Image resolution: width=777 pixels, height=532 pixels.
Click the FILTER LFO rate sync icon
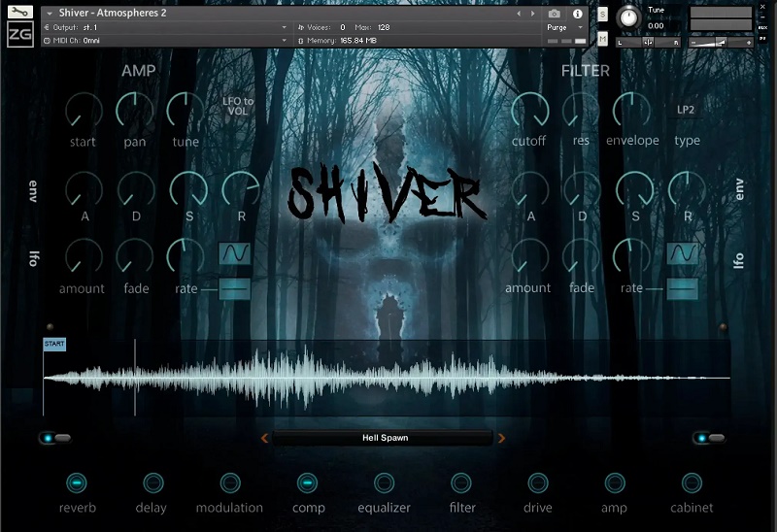pos(682,288)
